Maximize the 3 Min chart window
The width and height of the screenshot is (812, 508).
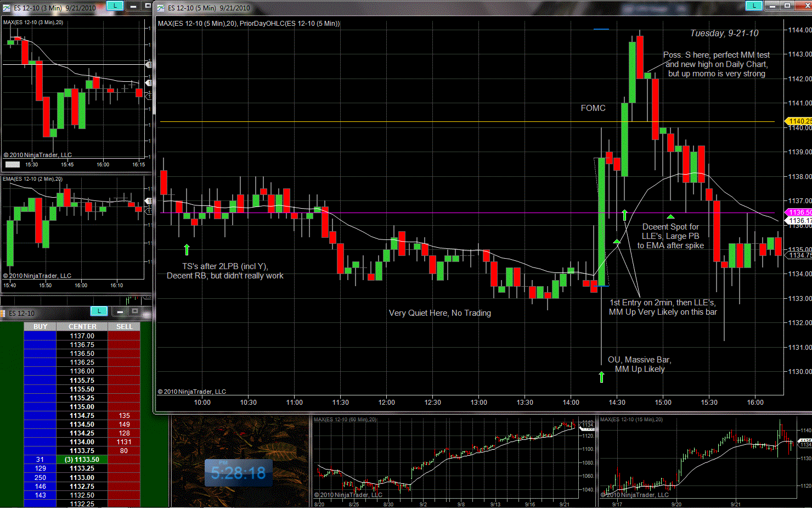(x=147, y=5)
